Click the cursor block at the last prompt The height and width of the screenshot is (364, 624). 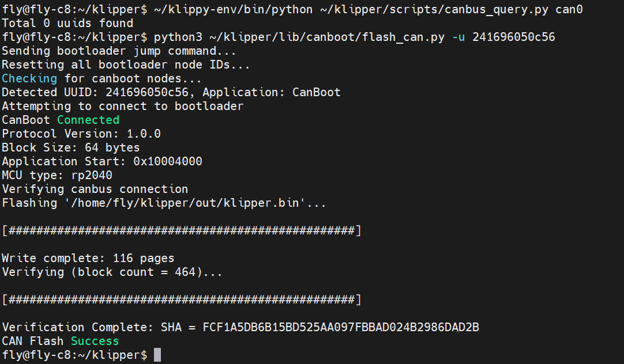[157, 355]
